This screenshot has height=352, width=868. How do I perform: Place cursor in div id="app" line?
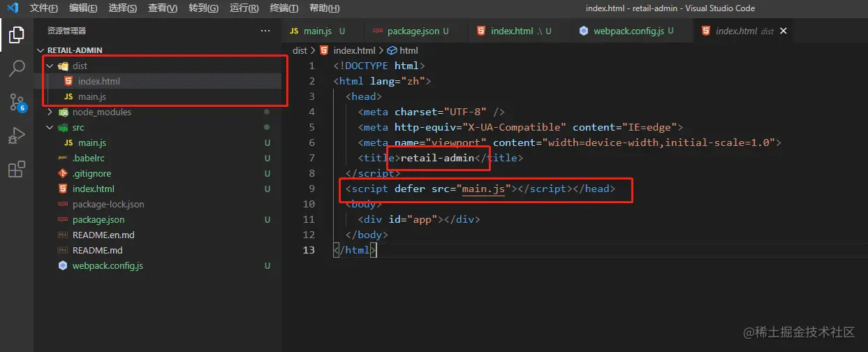(419, 219)
